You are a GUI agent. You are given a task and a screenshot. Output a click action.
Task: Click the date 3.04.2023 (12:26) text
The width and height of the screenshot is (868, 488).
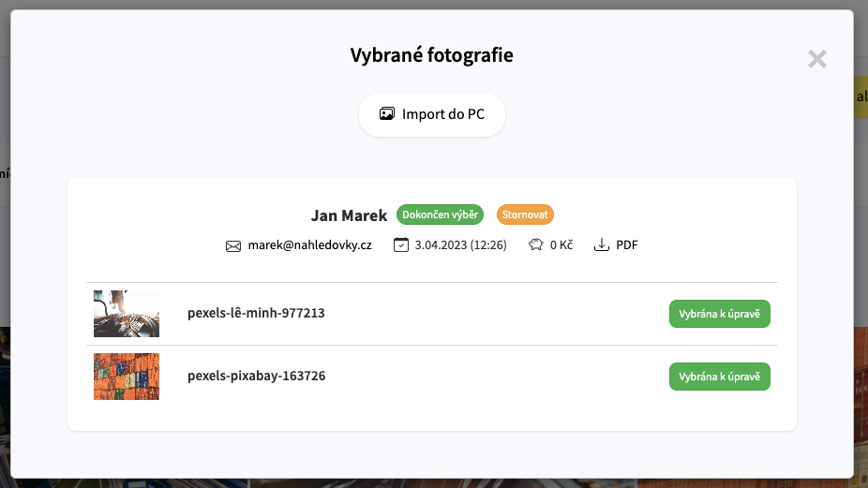pyautogui.click(x=460, y=245)
